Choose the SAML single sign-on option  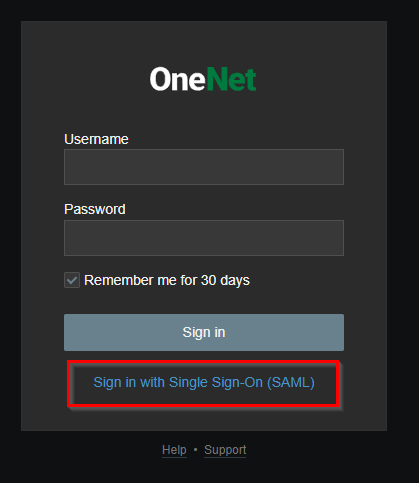204,383
